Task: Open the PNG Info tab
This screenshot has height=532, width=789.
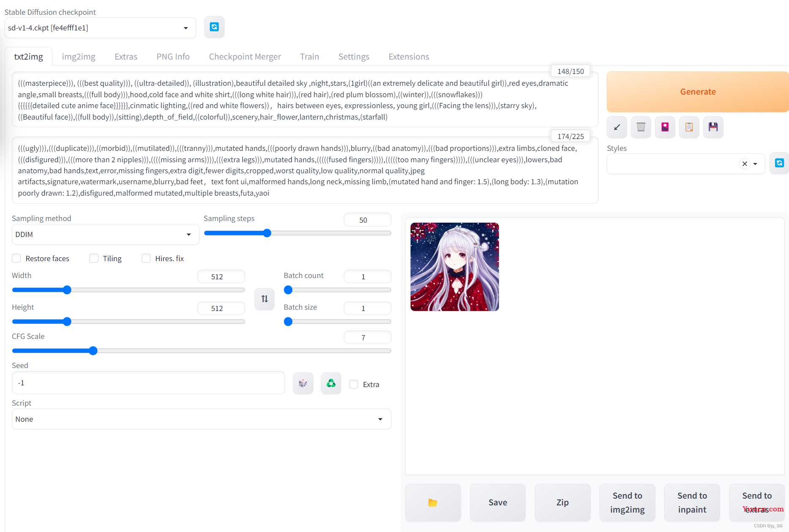Action: point(173,57)
